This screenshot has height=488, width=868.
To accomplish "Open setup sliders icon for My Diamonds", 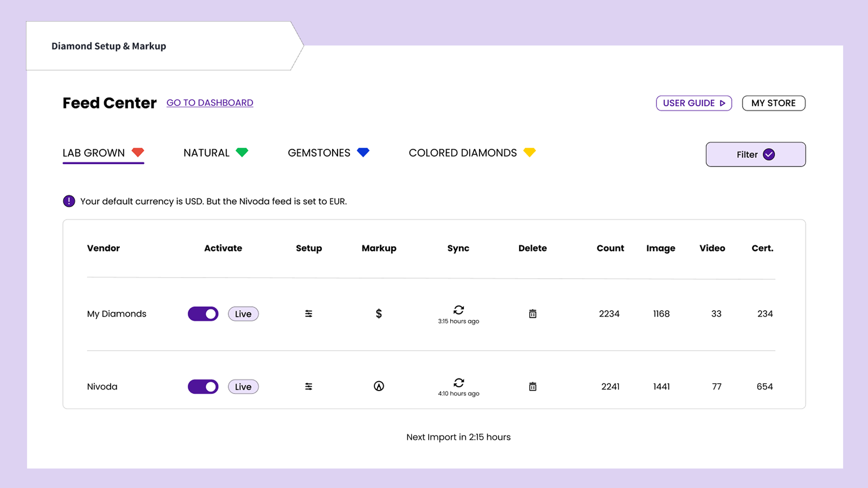I will tap(309, 314).
